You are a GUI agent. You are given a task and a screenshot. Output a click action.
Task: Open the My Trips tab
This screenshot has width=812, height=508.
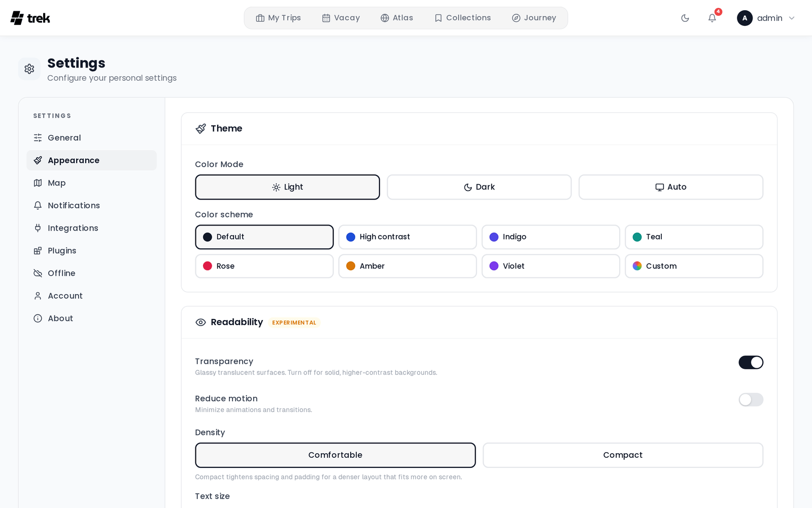tap(278, 18)
